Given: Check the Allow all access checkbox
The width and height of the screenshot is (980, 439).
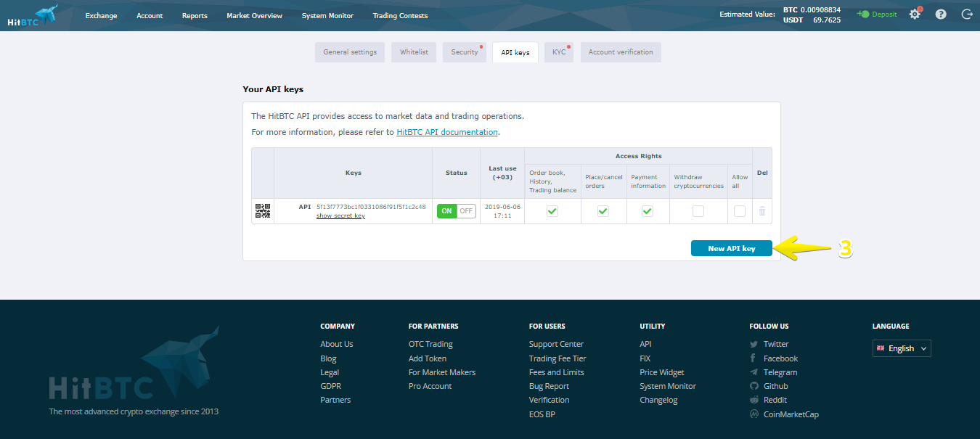Looking at the screenshot, I should pos(740,211).
